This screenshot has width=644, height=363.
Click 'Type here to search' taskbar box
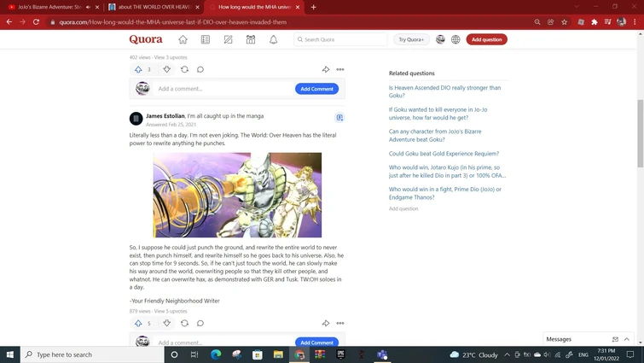(92, 354)
